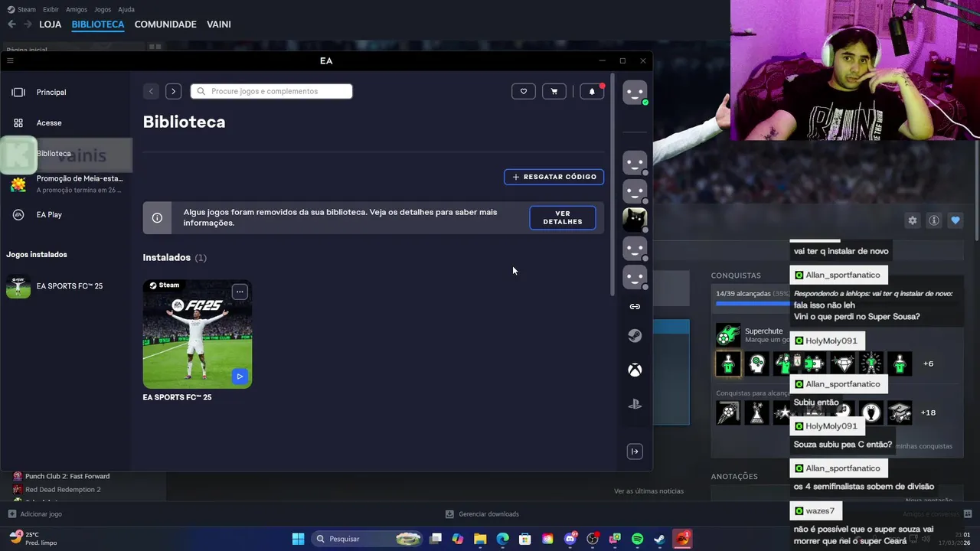Image resolution: width=980 pixels, height=551 pixels.
Task: Open the EA app hamburger menu
Action: pos(10,60)
